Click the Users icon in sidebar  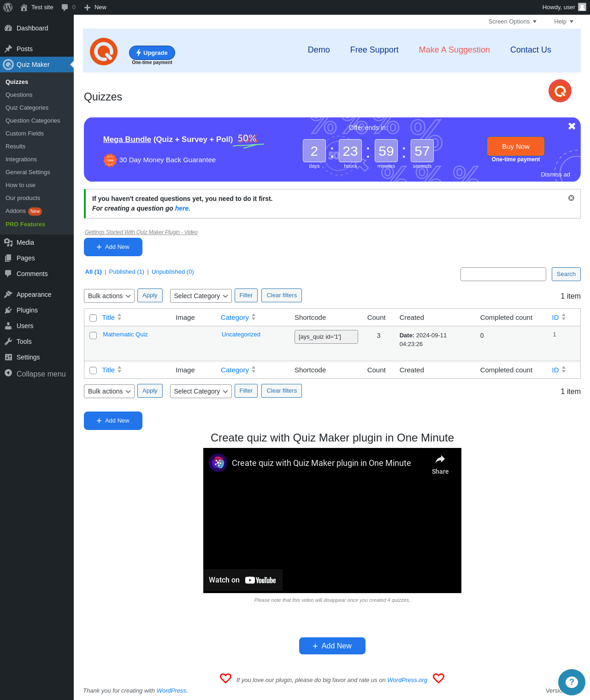[x=8, y=326]
